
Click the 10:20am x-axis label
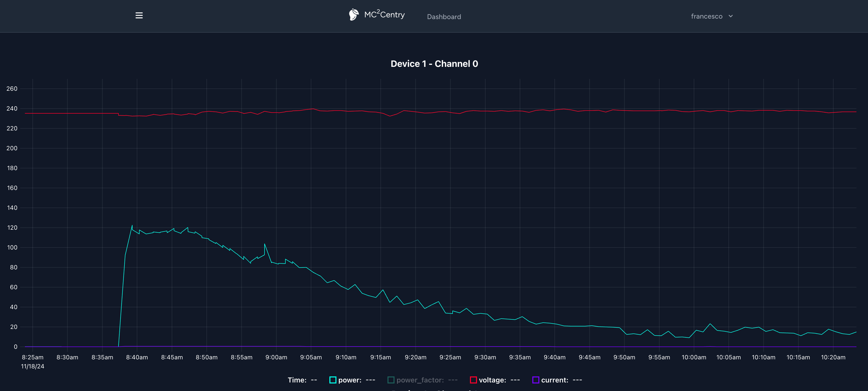(x=833, y=357)
